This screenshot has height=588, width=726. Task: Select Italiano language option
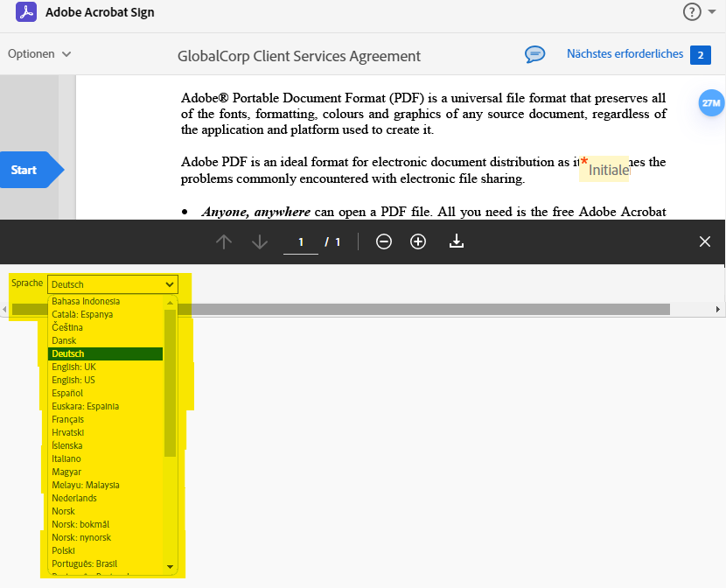click(x=106, y=458)
